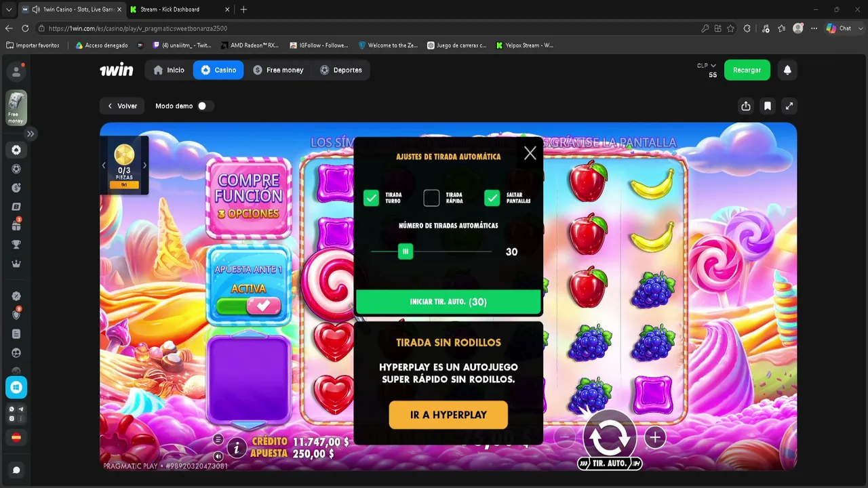
Task: Open the AMD Radeon bookmark
Action: tap(250, 45)
